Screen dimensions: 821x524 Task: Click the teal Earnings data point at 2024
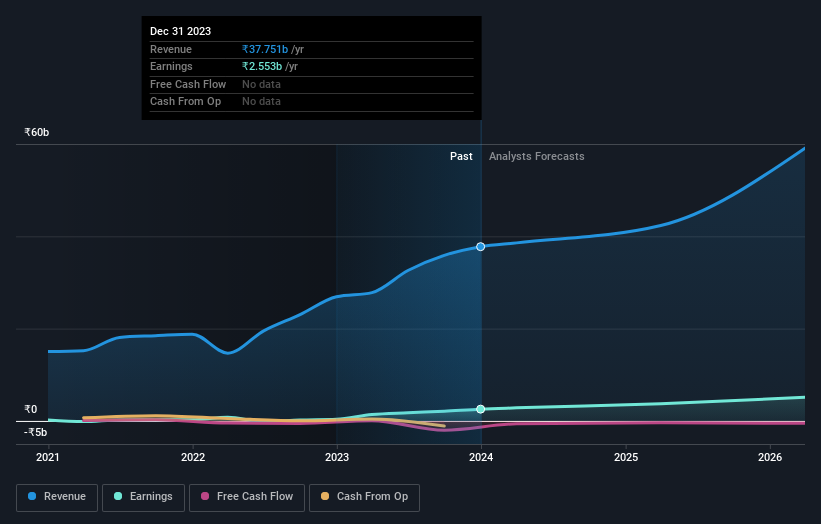click(x=480, y=409)
